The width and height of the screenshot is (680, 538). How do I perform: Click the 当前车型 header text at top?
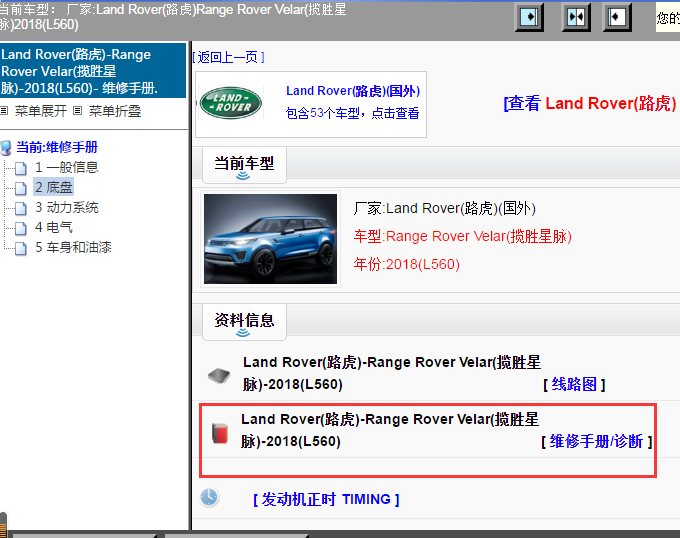[173, 16]
